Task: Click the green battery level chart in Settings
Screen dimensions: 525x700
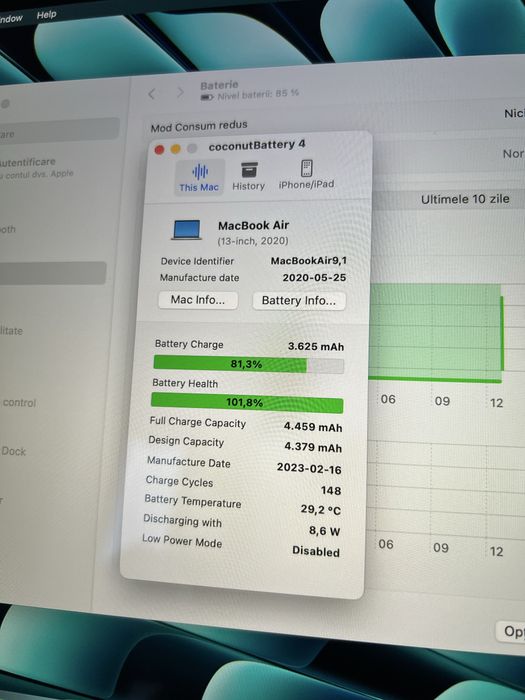Action: click(x=436, y=333)
